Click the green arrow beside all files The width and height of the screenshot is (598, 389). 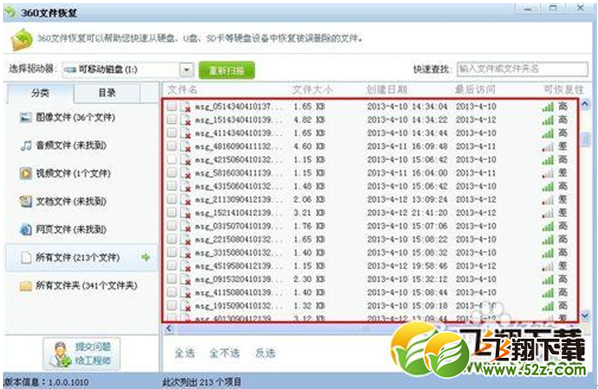coord(145,257)
